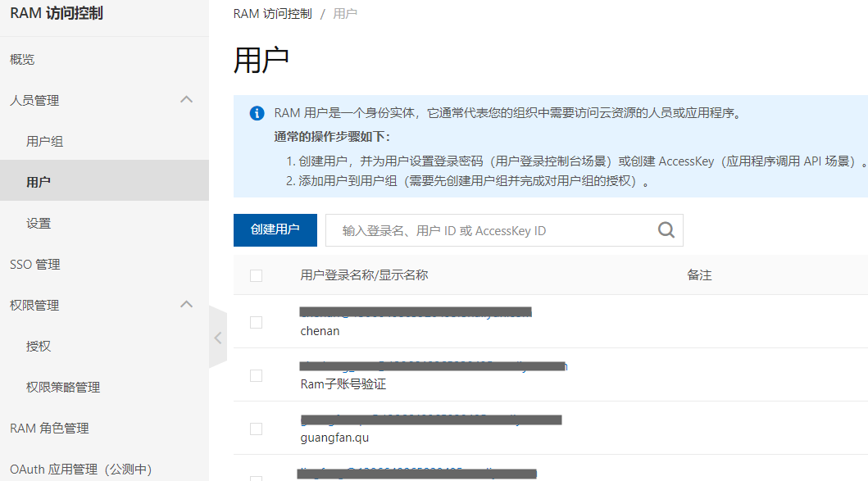Click the 用户 page heading

click(261, 60)
